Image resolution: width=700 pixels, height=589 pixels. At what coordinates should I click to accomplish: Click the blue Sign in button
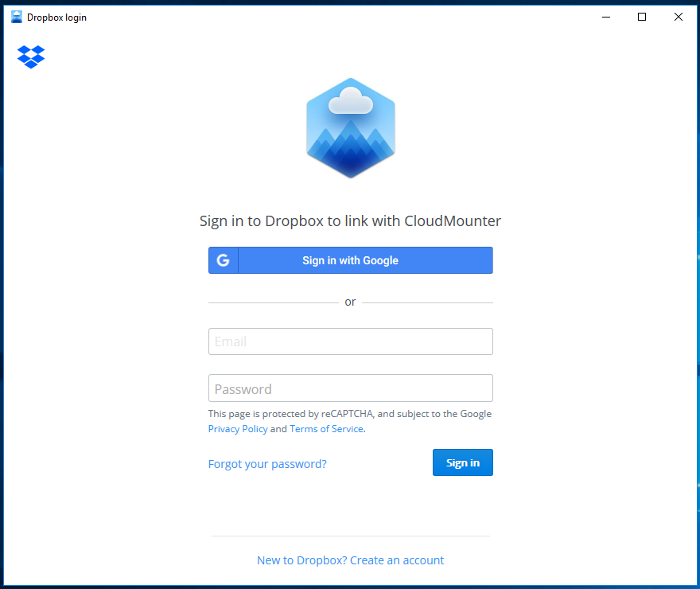[x=462, y=462]
